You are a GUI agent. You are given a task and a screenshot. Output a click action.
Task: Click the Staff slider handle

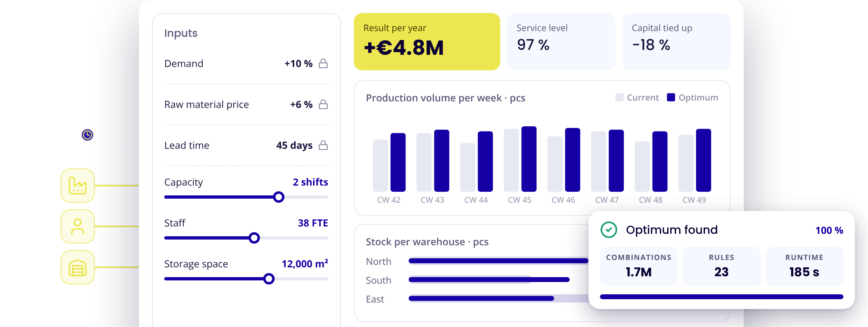(254, 238)
